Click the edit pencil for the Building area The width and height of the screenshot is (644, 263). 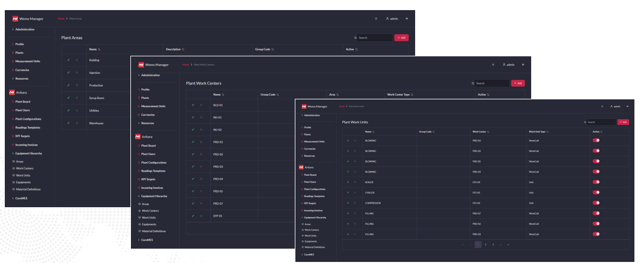pyautogui.click(x=68, y=60)
